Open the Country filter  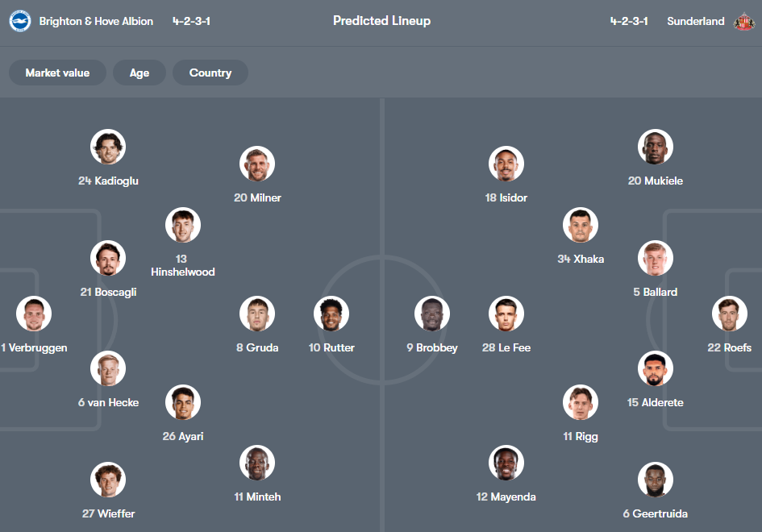point(210,73)
